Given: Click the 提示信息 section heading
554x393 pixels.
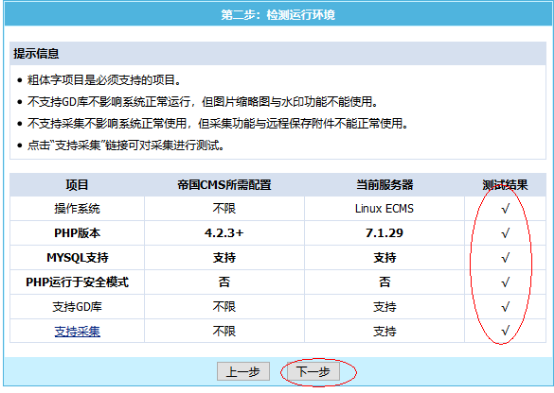Looking at the screenshot, I should (36, 54).
